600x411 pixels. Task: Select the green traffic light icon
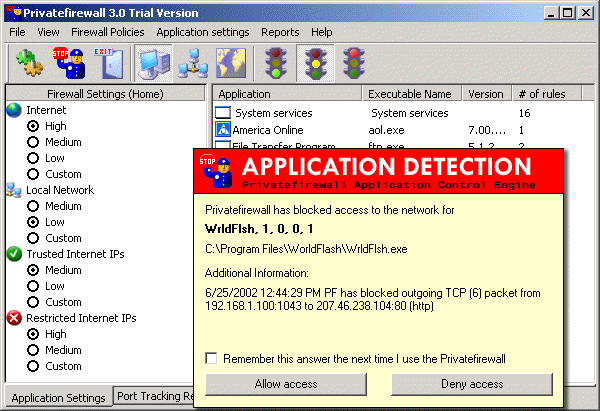tap(276, 63)
